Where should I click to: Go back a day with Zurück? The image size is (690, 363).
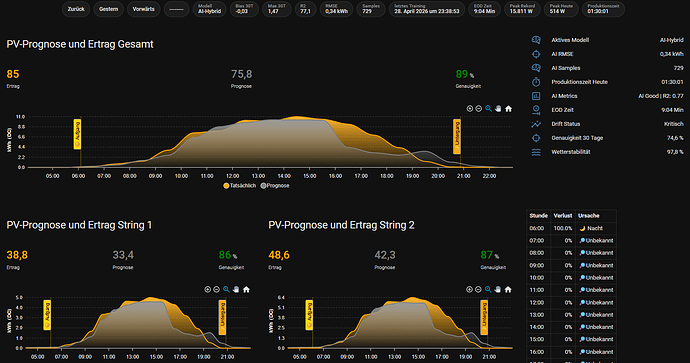pos(76,9)
